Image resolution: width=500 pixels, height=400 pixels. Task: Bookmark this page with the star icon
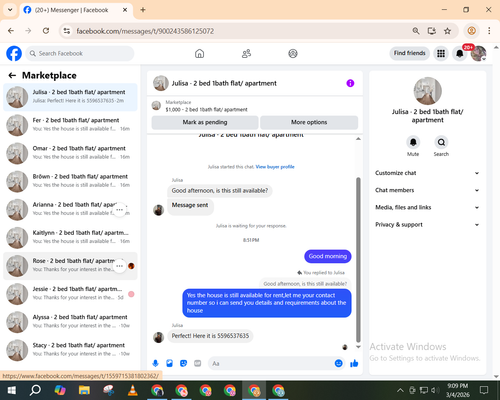[x=447, y=31]
